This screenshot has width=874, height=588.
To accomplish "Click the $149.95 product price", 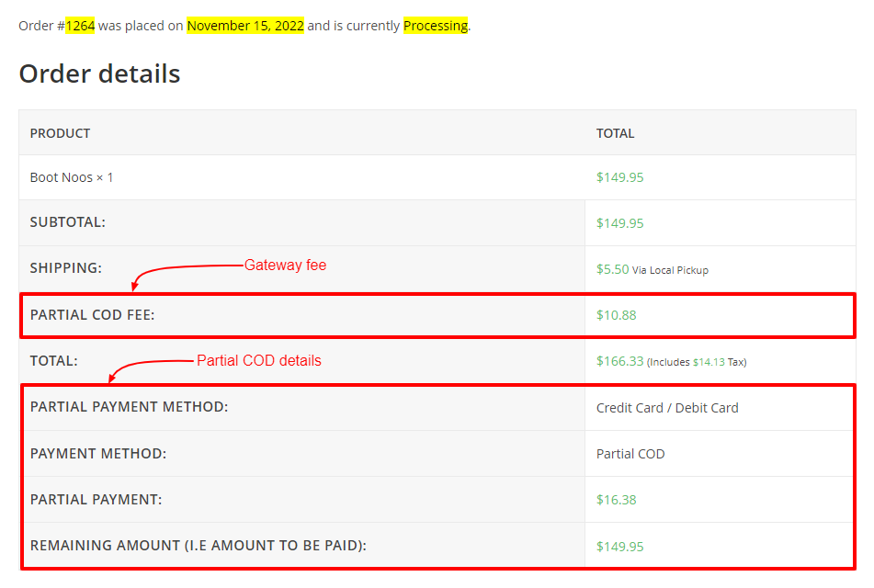I will click(619, 176).
